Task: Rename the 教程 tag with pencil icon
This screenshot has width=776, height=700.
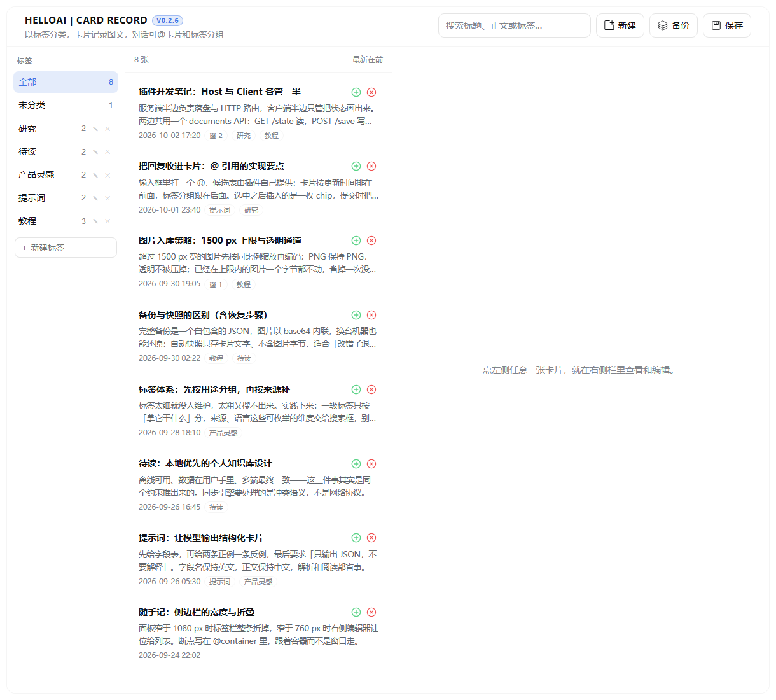Action: point(95,221)
